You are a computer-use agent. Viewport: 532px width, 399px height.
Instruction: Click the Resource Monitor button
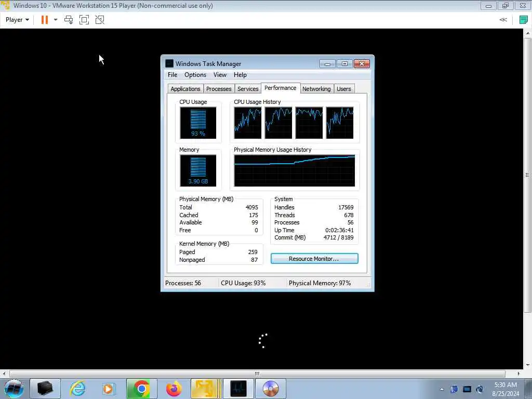click(x=314, y=259)
